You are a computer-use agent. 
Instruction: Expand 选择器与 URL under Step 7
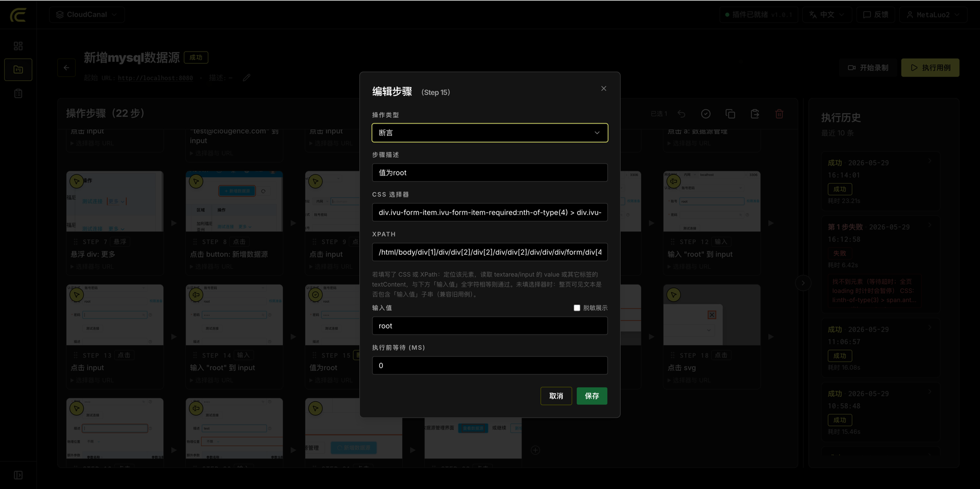pos(92,267)
